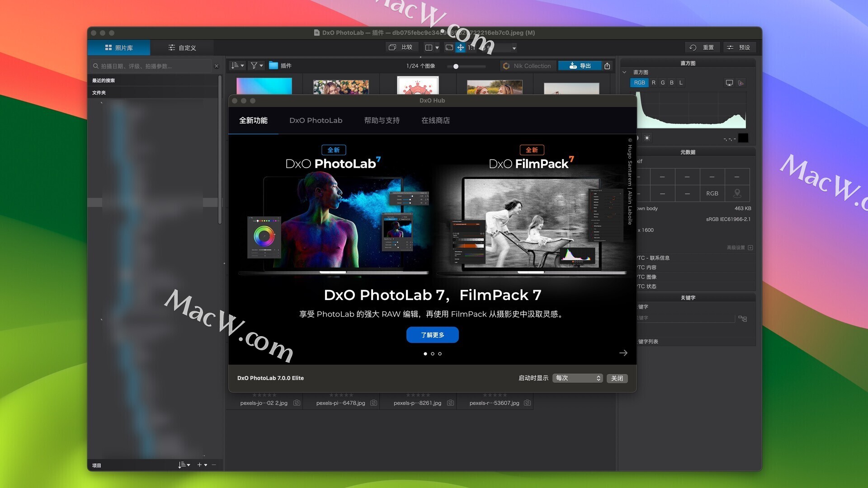This screenshot has height=488, width=868.
Task: Expand 高级设置 advanced settings plus icon
Action: (x=750, y=248)
